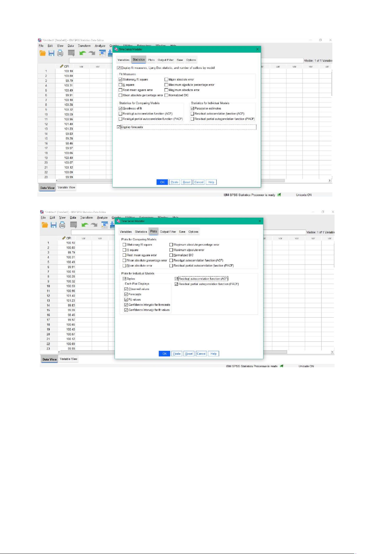This screenshot has height=554, width=392.
Task: Click the Recall dialog icon behind the Statistics dialog
Action: pos(71,53)
